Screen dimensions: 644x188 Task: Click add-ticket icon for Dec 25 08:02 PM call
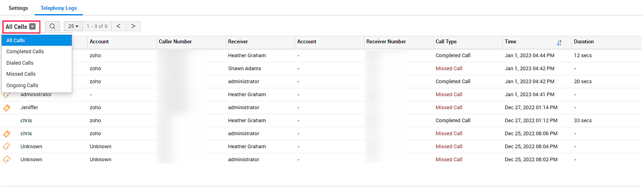[x=7, y=160]
